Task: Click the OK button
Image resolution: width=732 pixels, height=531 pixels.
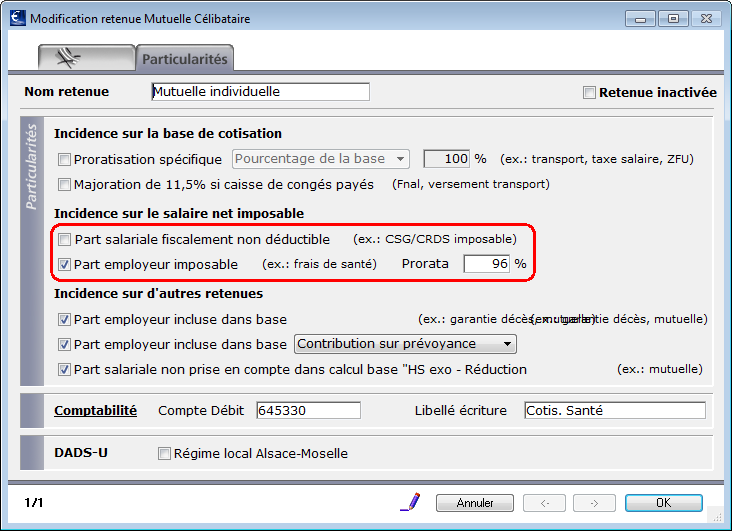Action: pyautogui.click(x=664, y=503)
